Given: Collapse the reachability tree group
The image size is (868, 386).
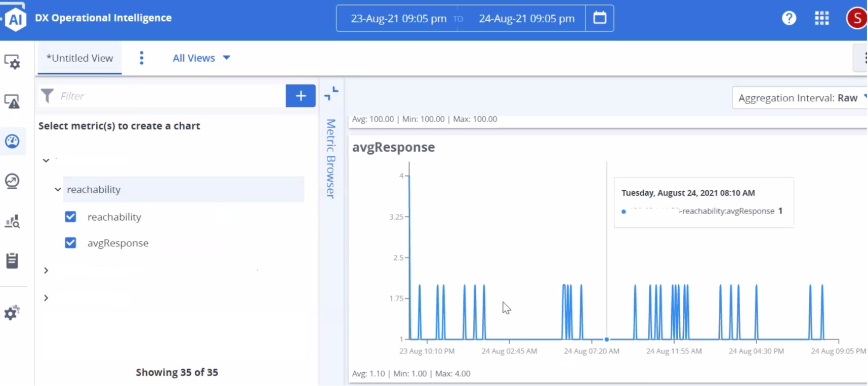Looking at the screenshot, I should [58, 189].
